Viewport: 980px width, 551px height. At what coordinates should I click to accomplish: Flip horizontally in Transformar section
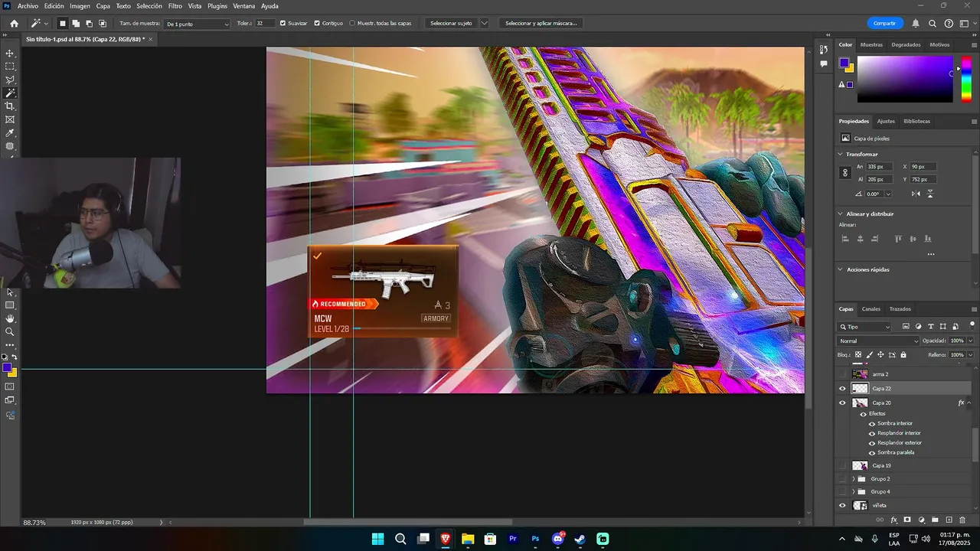(916, 194)
